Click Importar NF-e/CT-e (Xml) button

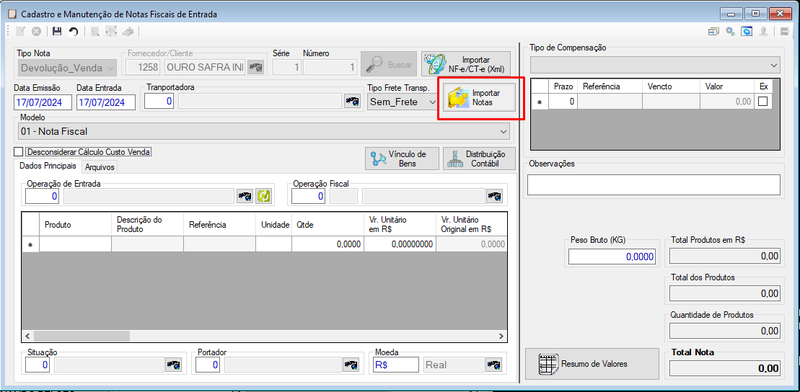pos(465,64)
